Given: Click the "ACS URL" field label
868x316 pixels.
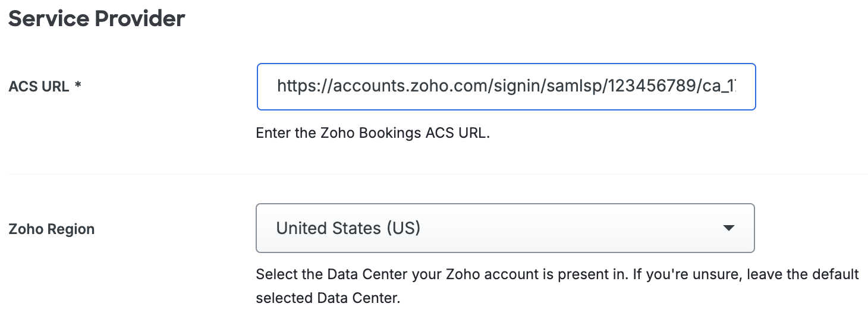Looking at the screenshot, I should [38, 87].
